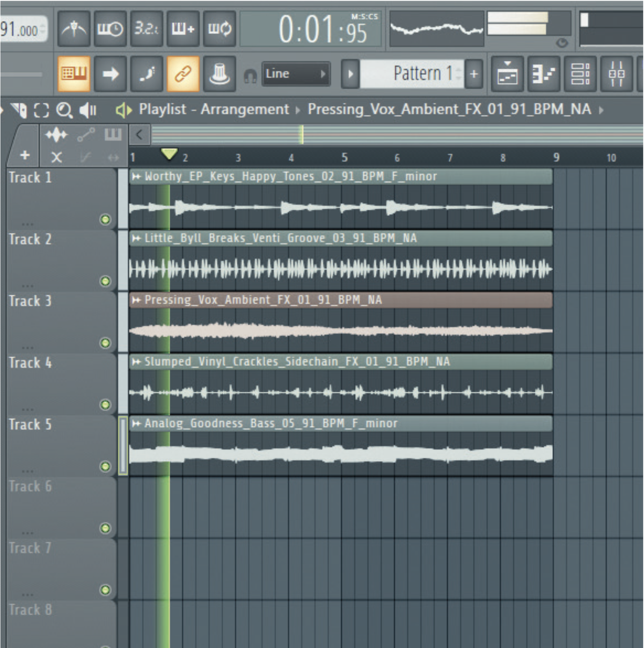Click the time display 0:01:95
The height and width of the screenshot is (648, 644).
coord(311,29)
